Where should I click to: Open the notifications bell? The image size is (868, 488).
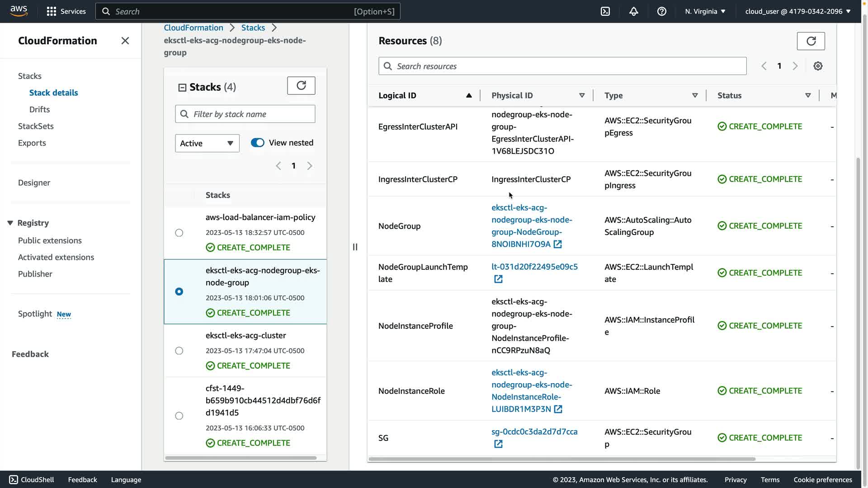point(633,11)
